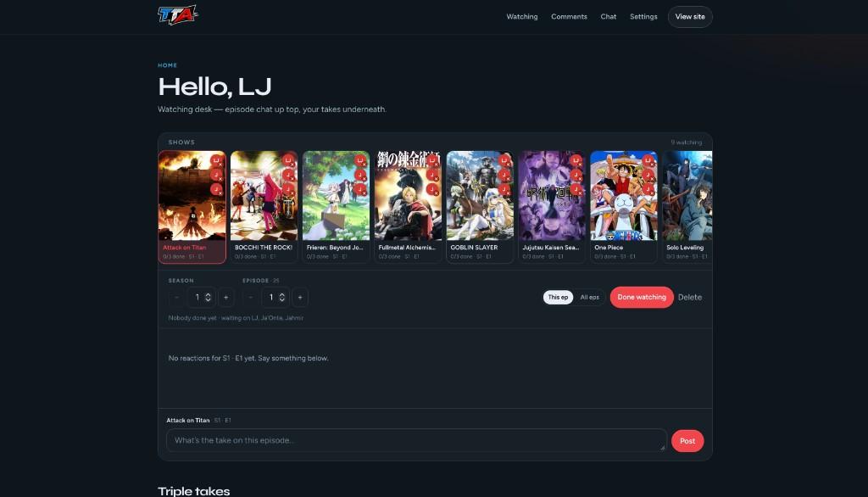This screenshot has width=868, height=497.
Task: Switch to the All eps option
Action: point(590,298)
